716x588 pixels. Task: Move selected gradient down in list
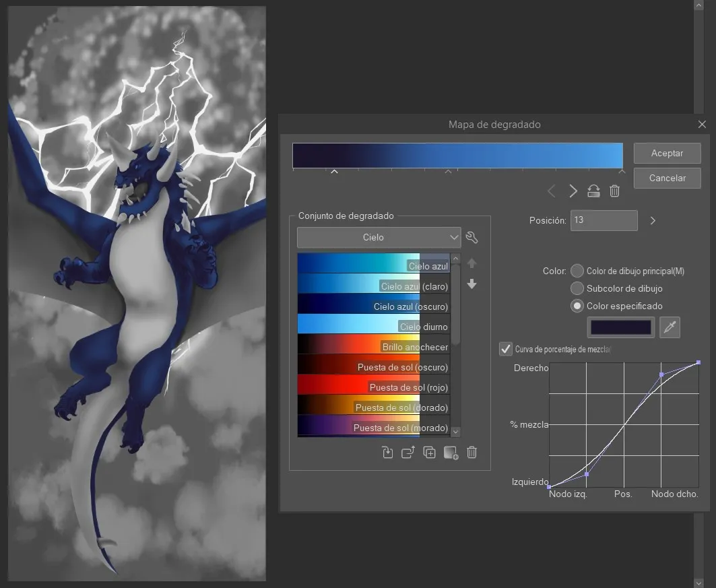[471, 284]
